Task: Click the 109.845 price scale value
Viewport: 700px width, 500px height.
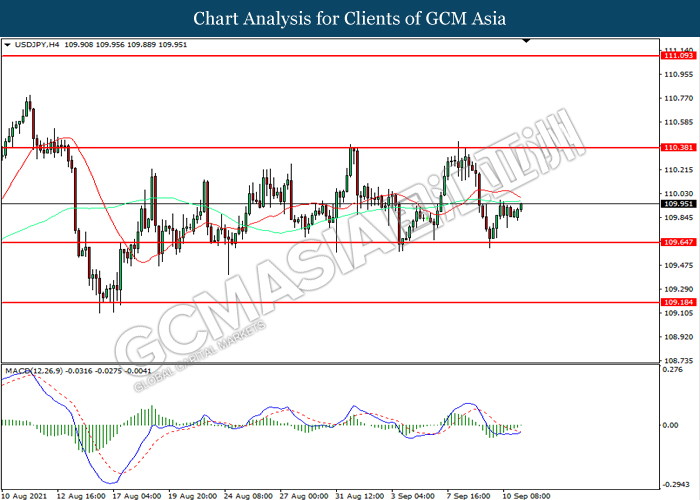Action: coord(679,218)
